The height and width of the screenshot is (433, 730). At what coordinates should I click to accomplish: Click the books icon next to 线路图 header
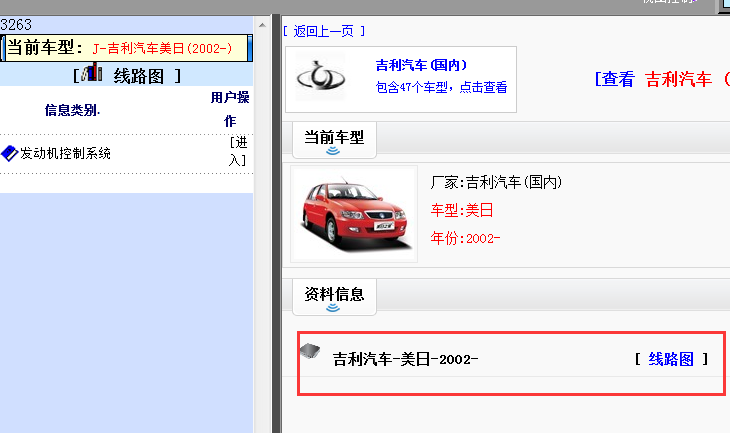[92, 73]
